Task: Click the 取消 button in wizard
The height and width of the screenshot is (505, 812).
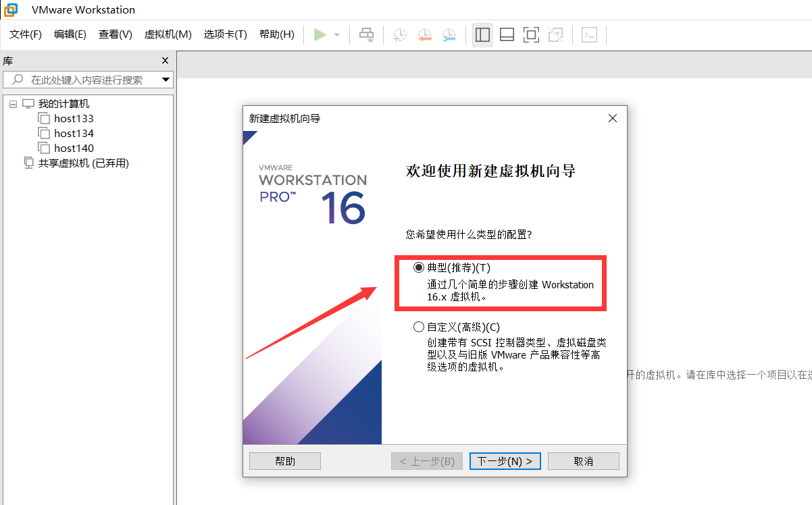Action: coord(583,461)
